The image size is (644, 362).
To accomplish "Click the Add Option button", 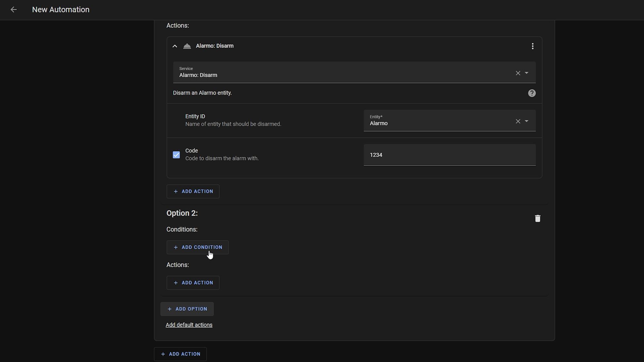I will [x=187, y=309].
